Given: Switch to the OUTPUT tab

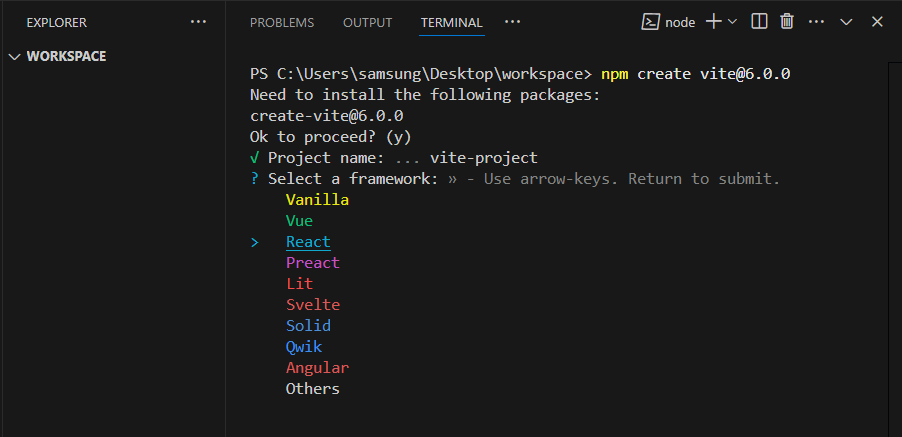Looking at the screenshot, I should 368,22.
